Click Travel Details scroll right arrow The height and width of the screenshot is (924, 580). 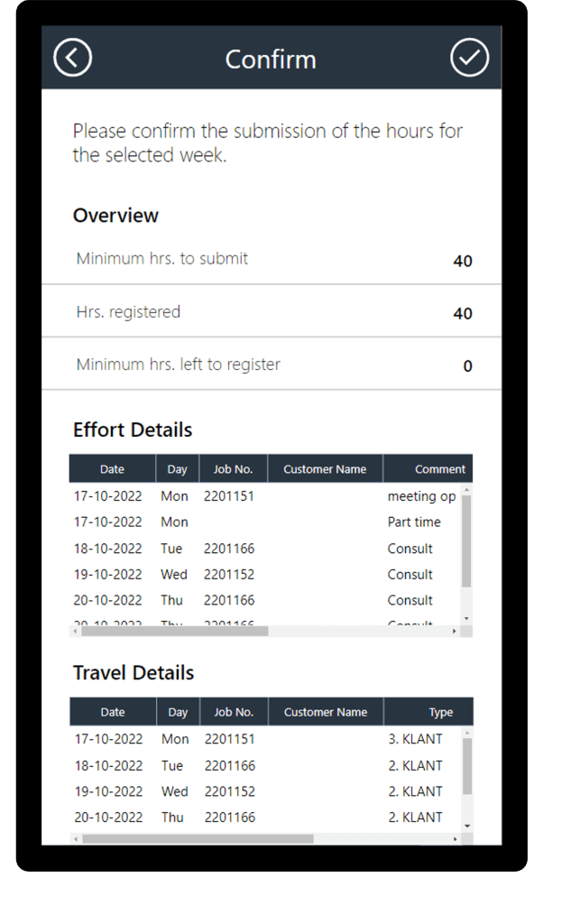pyautogui.click(x=455, y=839)
